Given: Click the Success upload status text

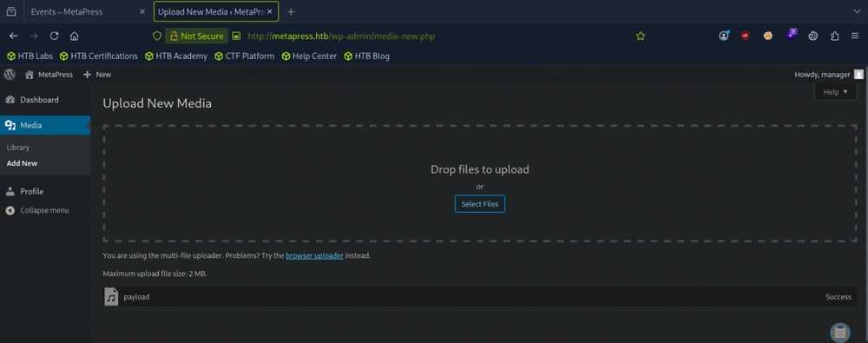Looking at the screenshot, I should click(838, 297).
